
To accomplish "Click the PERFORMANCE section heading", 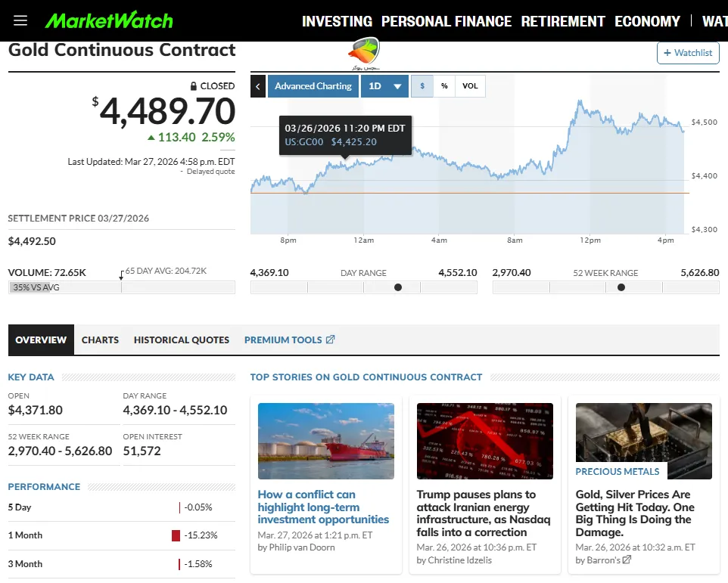I will tap(44, 486).
